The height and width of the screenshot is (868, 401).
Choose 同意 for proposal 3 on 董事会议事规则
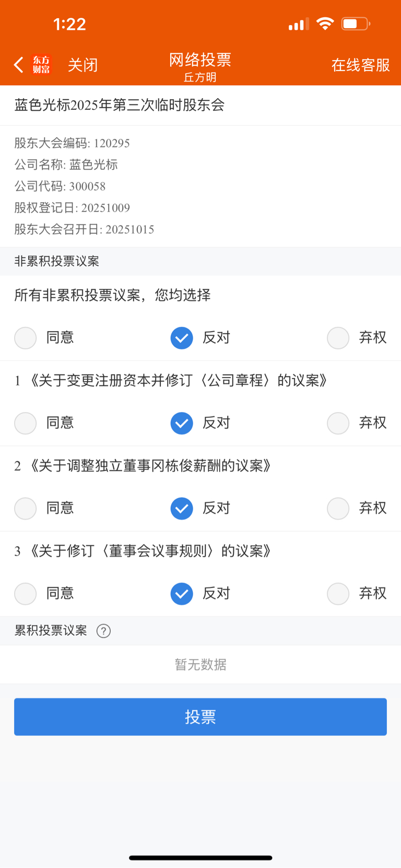pos(26,593)
